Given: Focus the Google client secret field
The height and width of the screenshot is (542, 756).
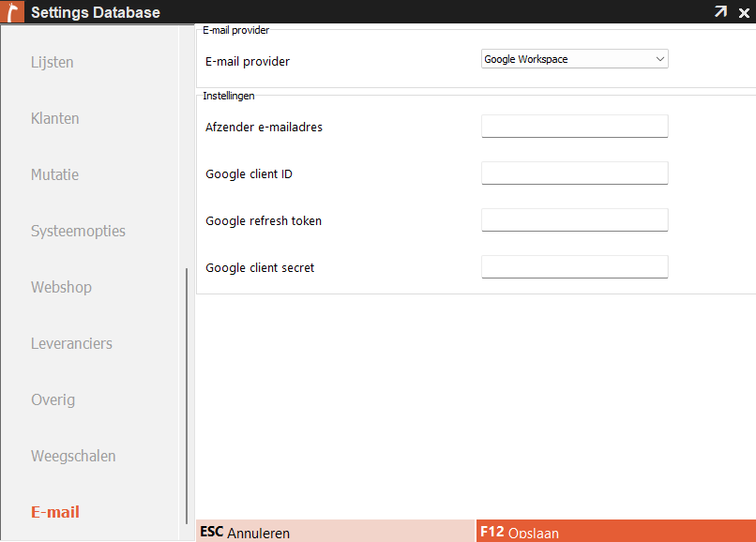Looking at the screenshot, I should (x=574, y=266).
